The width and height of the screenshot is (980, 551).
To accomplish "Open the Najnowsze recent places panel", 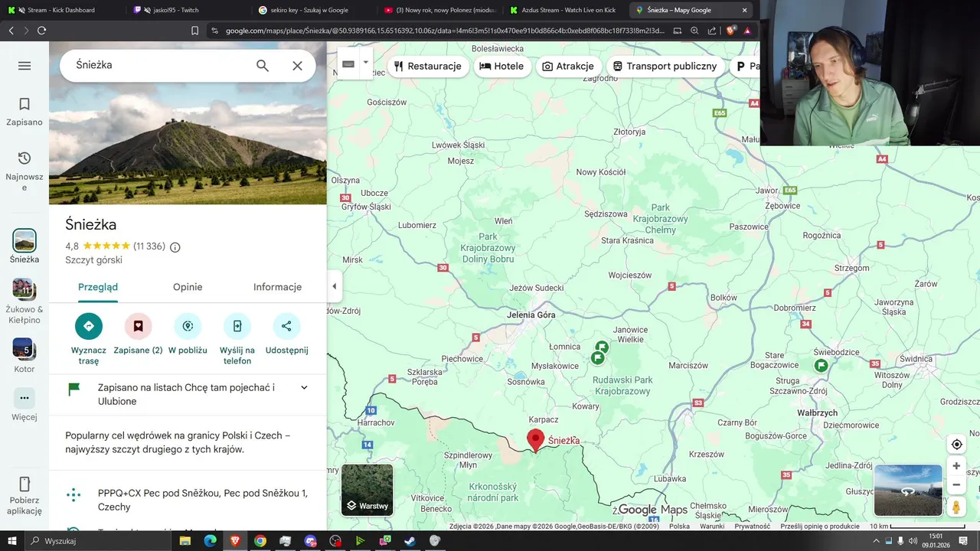I will click(x=24, y=171).
